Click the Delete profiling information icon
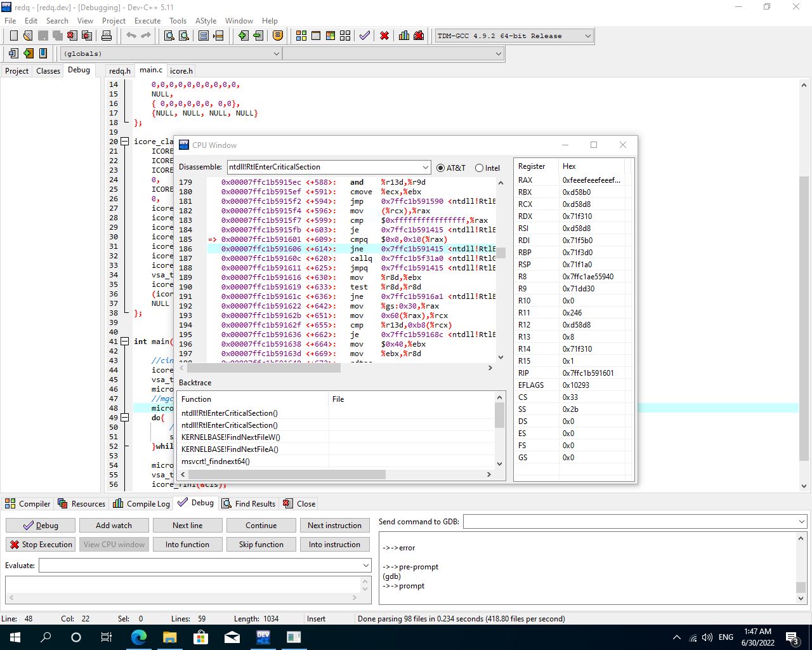 pyautogui.click(x=419, y=36)
